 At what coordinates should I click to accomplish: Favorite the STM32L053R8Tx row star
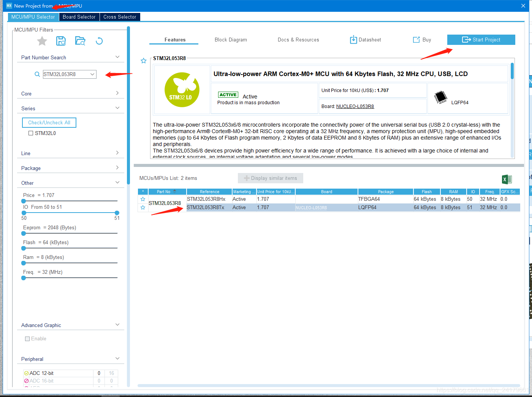(x=143, y=208)
